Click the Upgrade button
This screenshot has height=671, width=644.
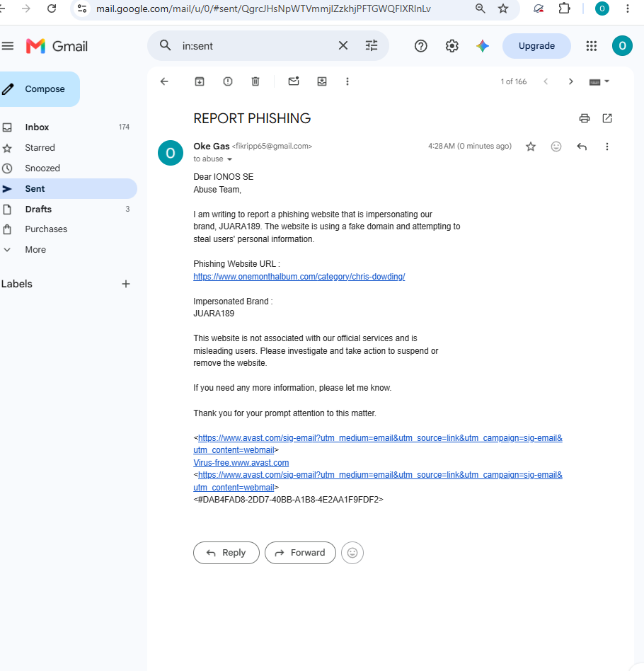pos(536,46)
